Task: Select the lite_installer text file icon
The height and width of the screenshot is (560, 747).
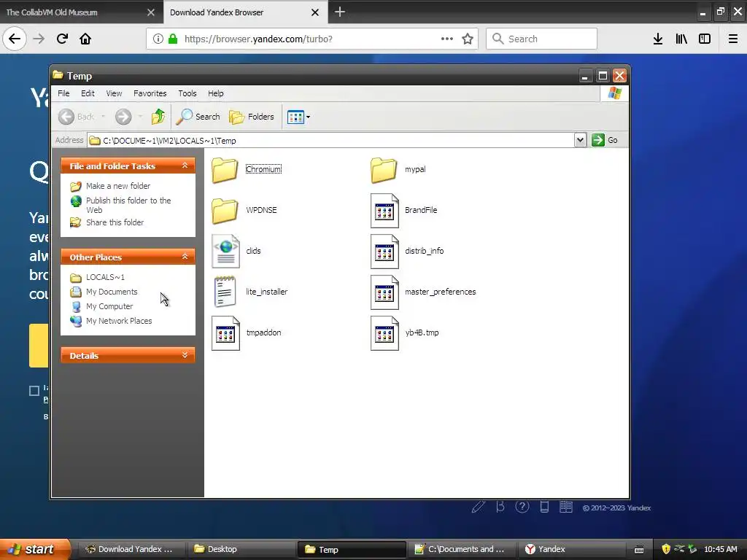Action: click(225, 292)
